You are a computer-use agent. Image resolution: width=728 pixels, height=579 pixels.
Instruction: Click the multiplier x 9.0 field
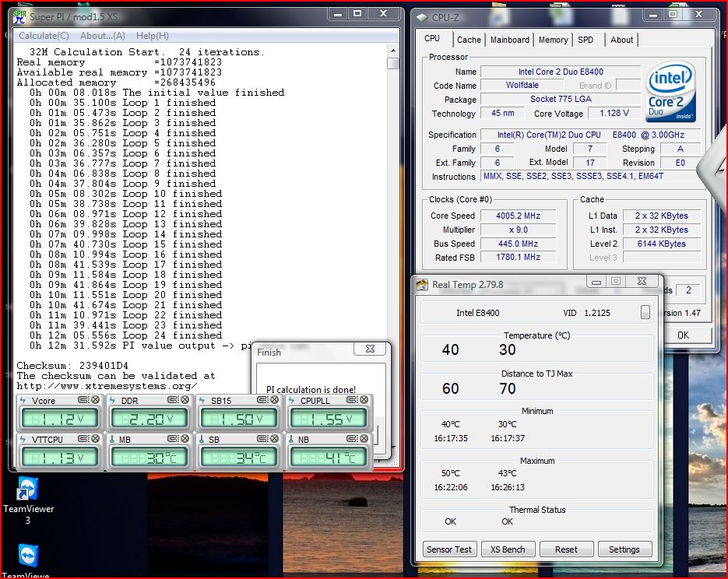click(x=518, y=230)
